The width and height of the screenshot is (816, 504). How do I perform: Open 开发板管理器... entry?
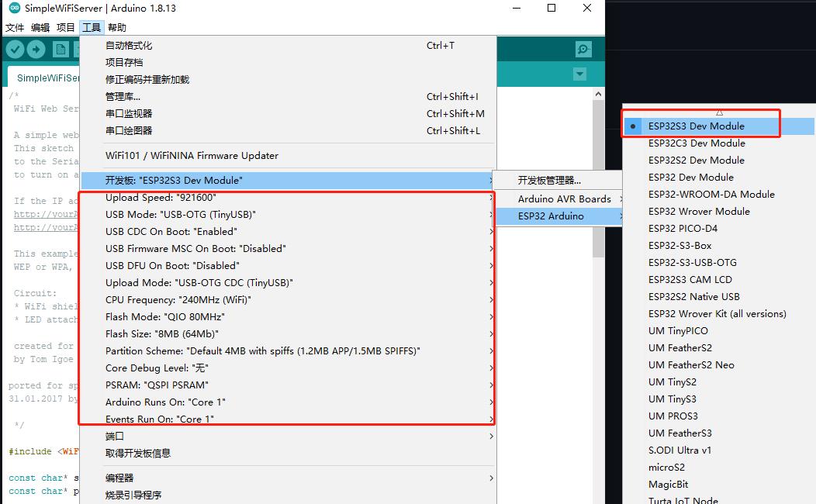(x=558, y=181)
